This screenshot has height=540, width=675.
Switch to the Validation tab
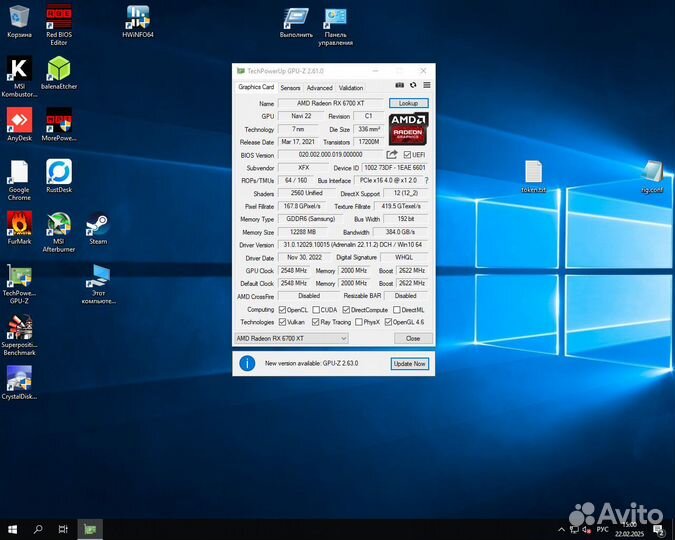[x=351, y=88]
